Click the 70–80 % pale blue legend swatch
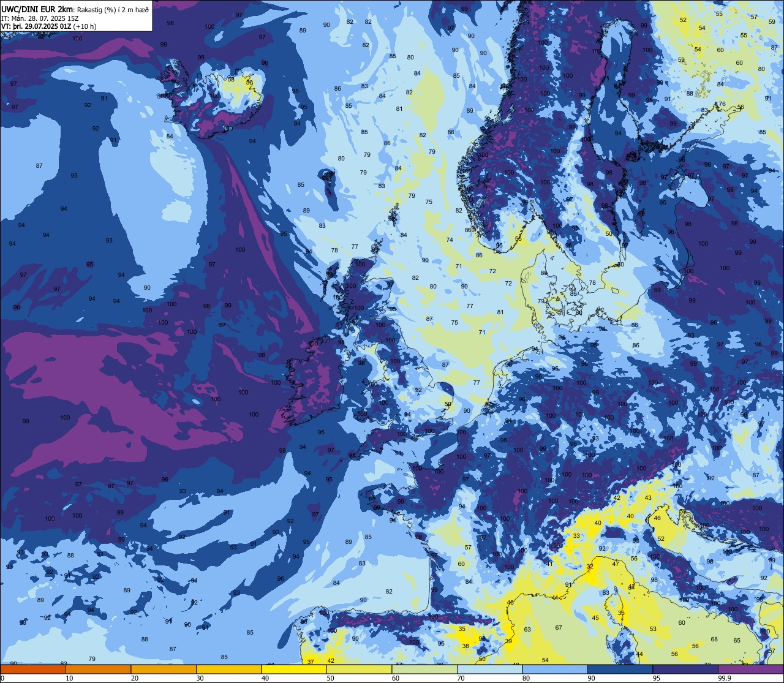The width and height of the screenshot is (784, 683). click(x=489, y=669)
